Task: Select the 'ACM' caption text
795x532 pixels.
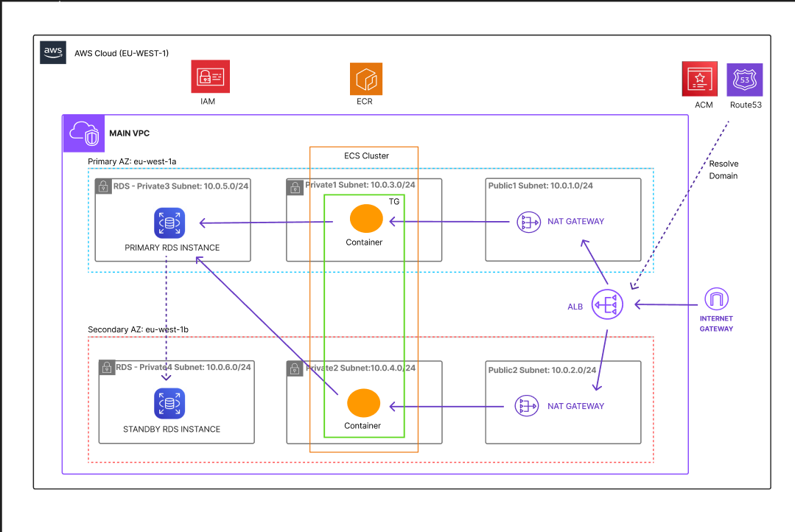Action: tap(704, 105)
